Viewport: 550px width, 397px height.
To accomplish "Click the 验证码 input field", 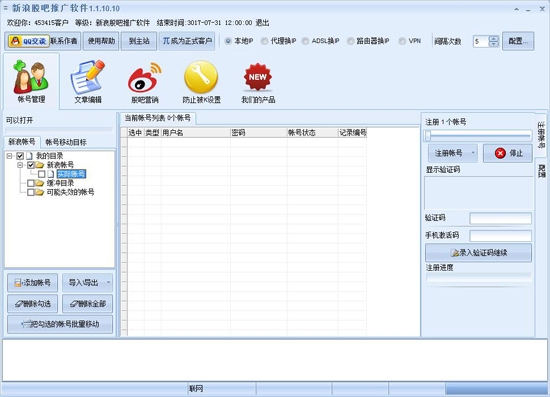I will pyautogui.click(x=501, y=218).
